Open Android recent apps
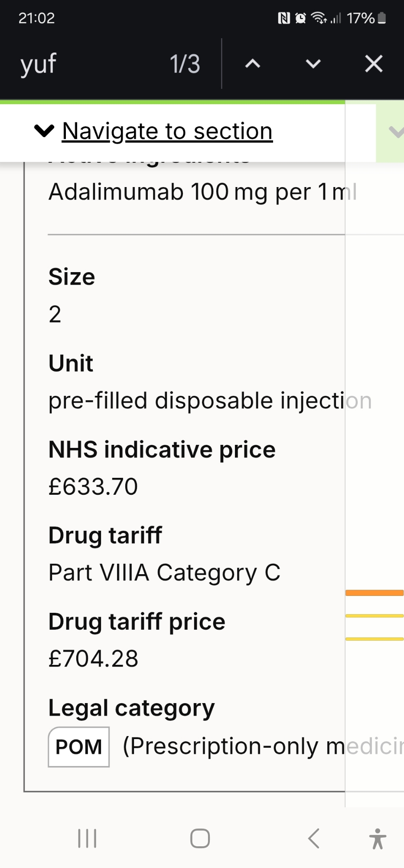Viewport: 404px width, 868px height. 87,838
